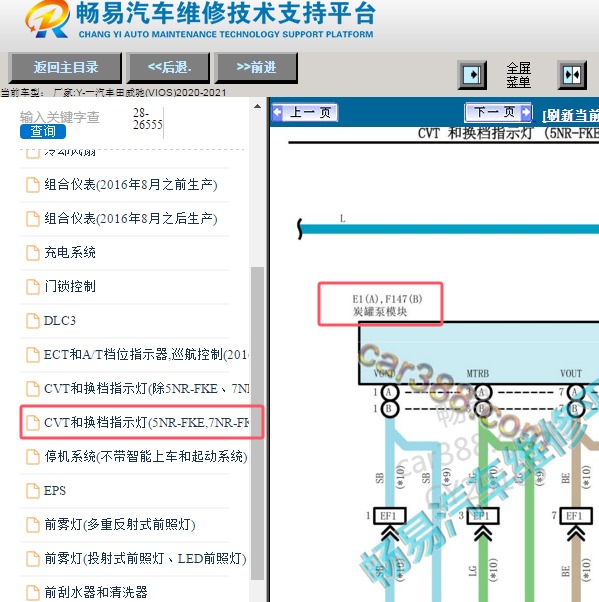Click the VOUT terminal label

pyautogui.click(x=571, y=373)
